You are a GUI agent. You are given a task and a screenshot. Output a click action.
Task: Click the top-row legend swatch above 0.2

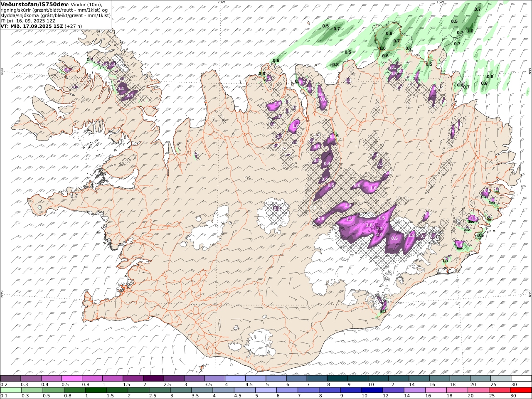[x=11, y=379]
